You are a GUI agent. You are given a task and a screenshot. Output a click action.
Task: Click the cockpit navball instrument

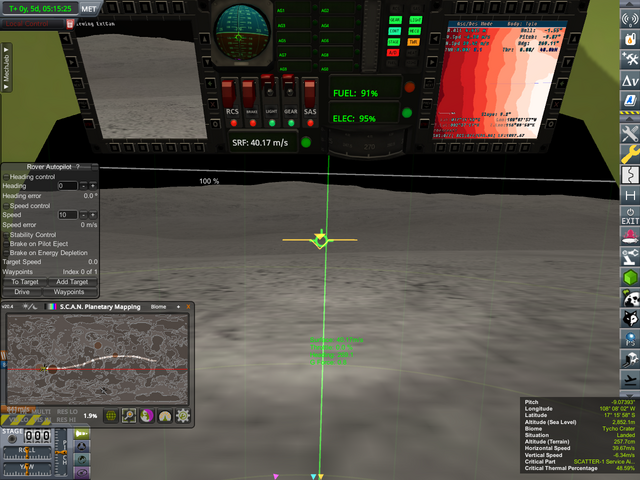(x=242, y=32)
